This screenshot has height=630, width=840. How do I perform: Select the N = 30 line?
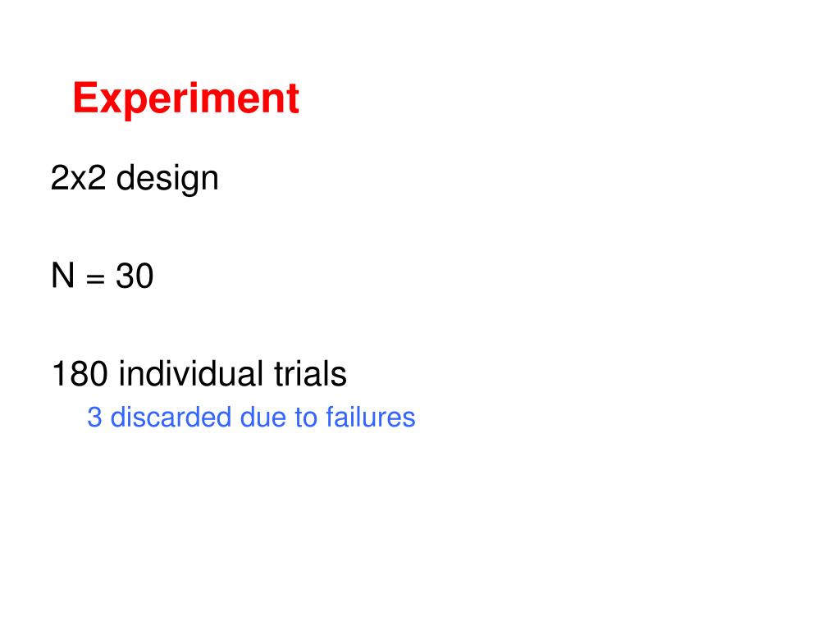103,276
